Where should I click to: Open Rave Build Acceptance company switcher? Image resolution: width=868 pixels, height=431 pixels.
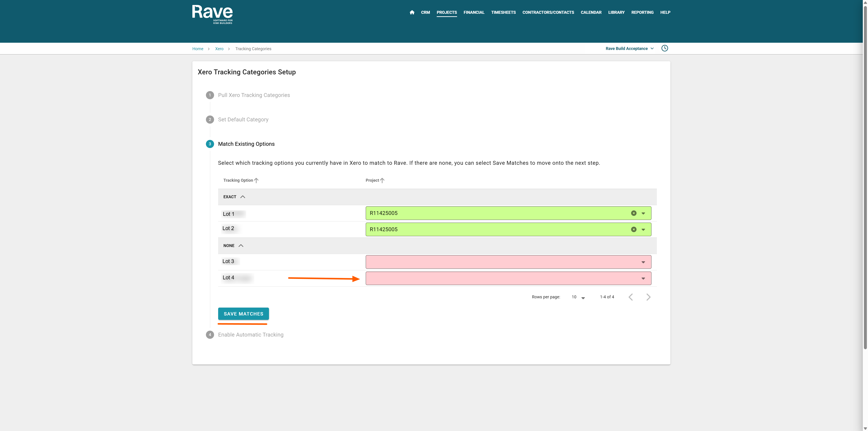(x=630, y=49)
